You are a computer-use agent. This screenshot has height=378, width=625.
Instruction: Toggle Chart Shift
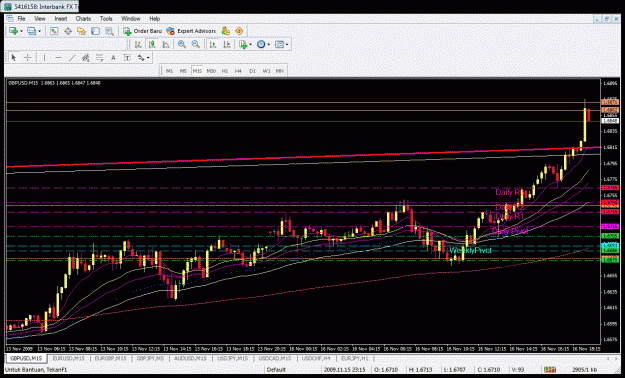coord(227,45)
